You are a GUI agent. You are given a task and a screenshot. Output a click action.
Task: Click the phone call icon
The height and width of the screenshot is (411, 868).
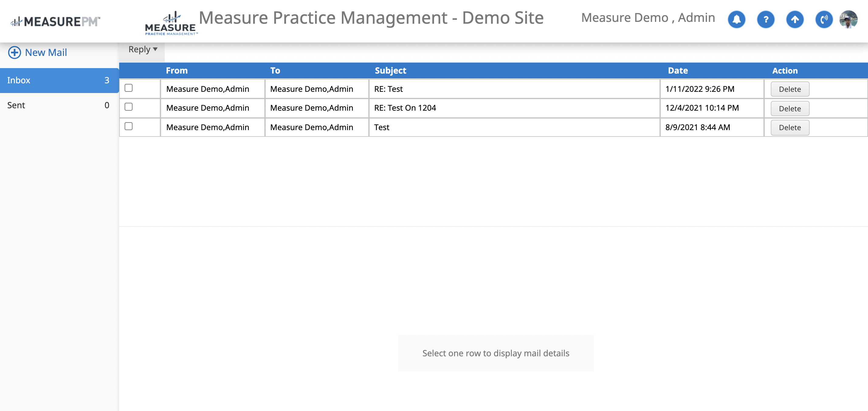824,19
